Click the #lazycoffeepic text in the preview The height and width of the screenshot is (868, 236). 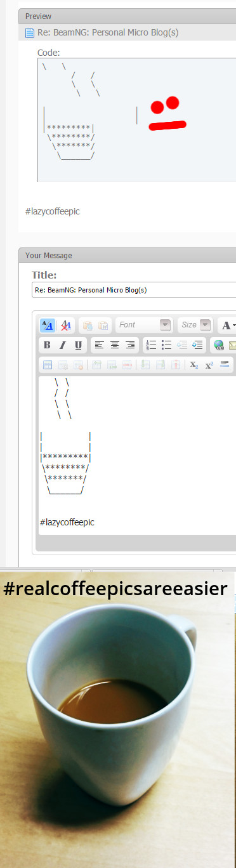coord(52,211)
